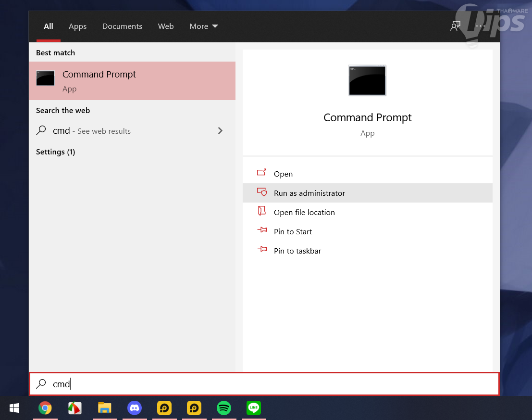Select the Web search tab
This screenshot has width=532, height=420.
pos(166,26)
